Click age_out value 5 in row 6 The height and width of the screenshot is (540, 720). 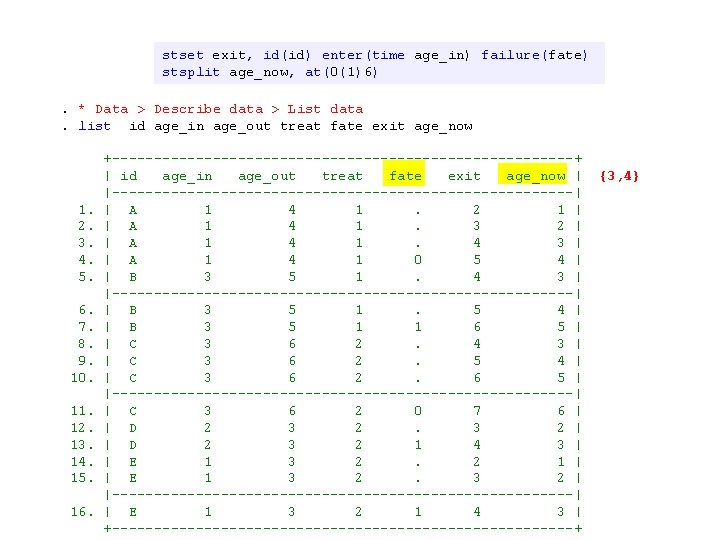(x=292, y=310)
